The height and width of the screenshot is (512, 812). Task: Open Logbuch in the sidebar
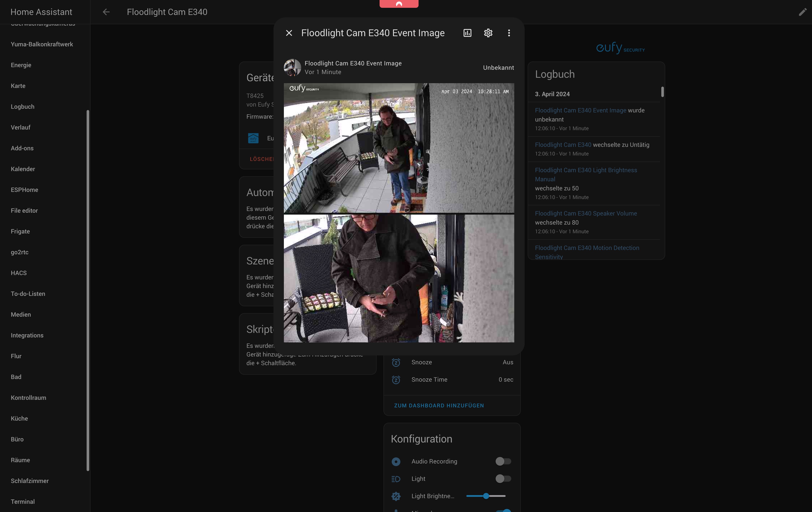[23, 107]
